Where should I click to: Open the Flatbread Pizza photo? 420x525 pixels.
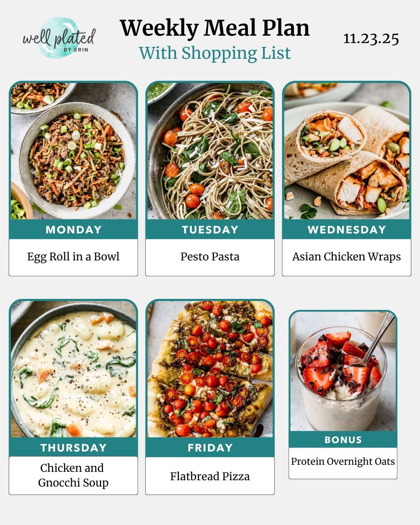point(210,369)
